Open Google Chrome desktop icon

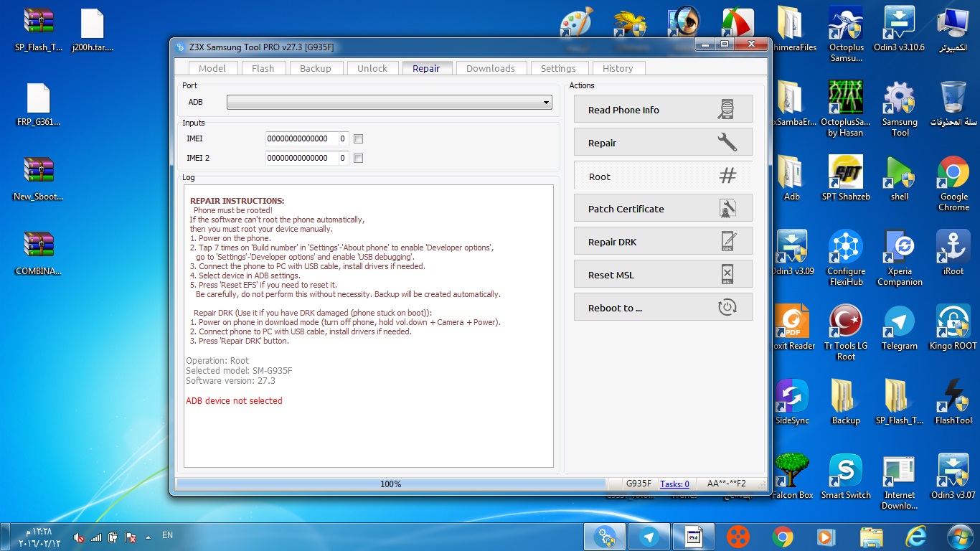(x=953, y=184)
